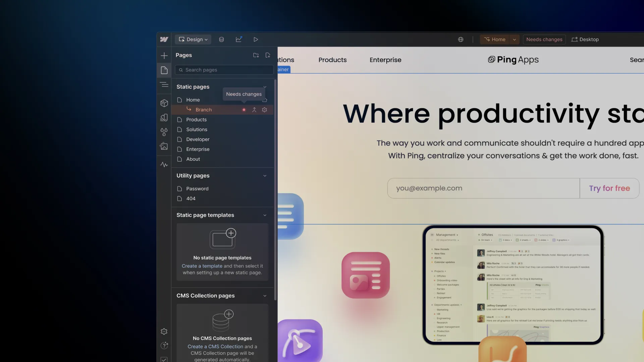Click the create new folder icon

[x=256, y=55]
